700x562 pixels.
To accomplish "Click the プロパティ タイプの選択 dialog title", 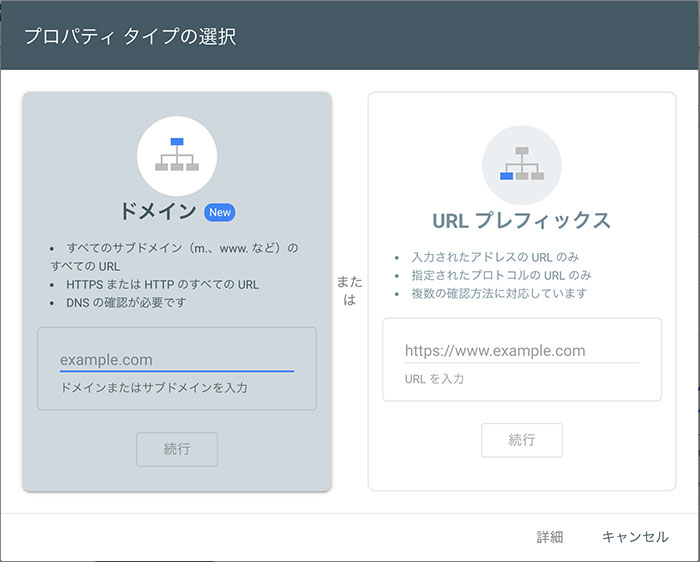I will point(130,36).
